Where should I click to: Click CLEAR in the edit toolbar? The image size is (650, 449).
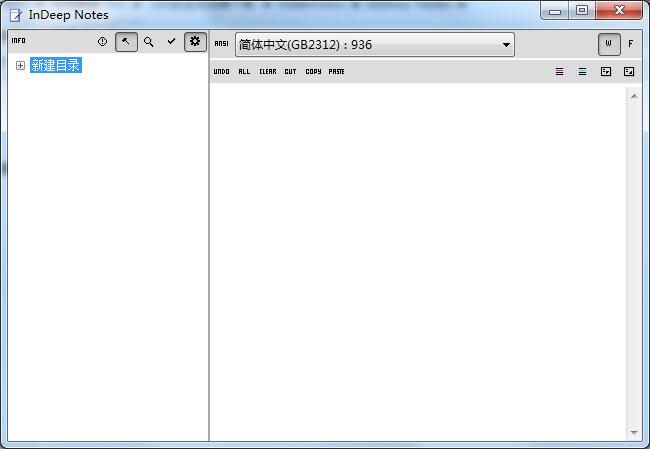coord(268,72)
